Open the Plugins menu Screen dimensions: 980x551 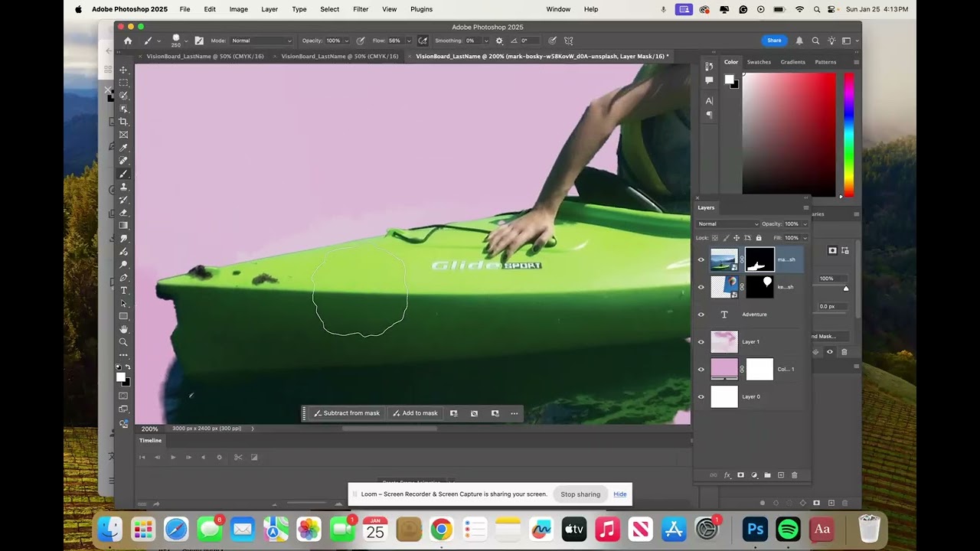pos(421,9)
